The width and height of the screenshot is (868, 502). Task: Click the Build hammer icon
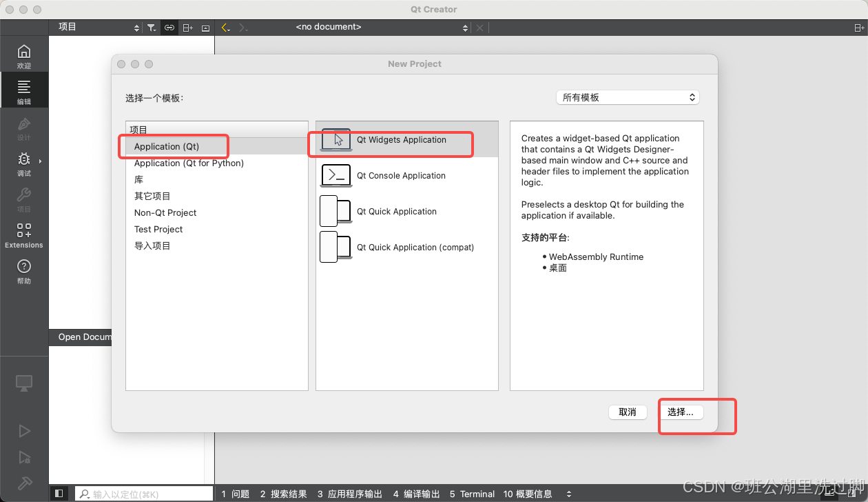click(24, 483)
